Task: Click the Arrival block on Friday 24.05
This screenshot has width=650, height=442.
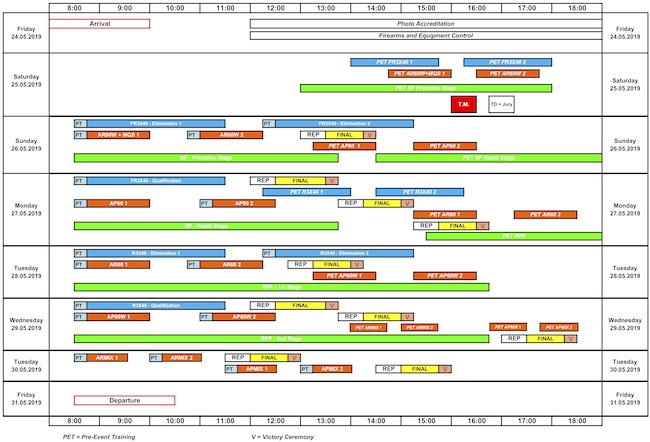Action: click(x=99, y=23)
